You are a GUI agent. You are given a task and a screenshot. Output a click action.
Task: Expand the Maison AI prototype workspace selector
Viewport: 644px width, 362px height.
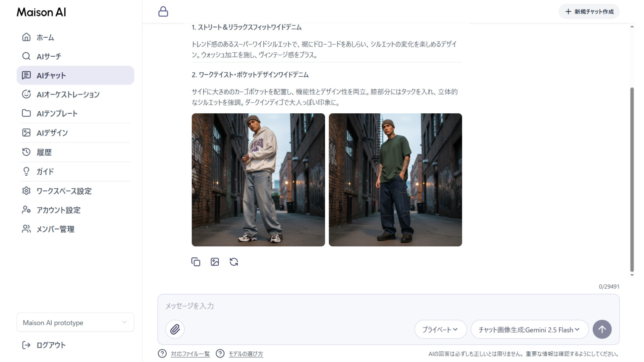point(75,322)
